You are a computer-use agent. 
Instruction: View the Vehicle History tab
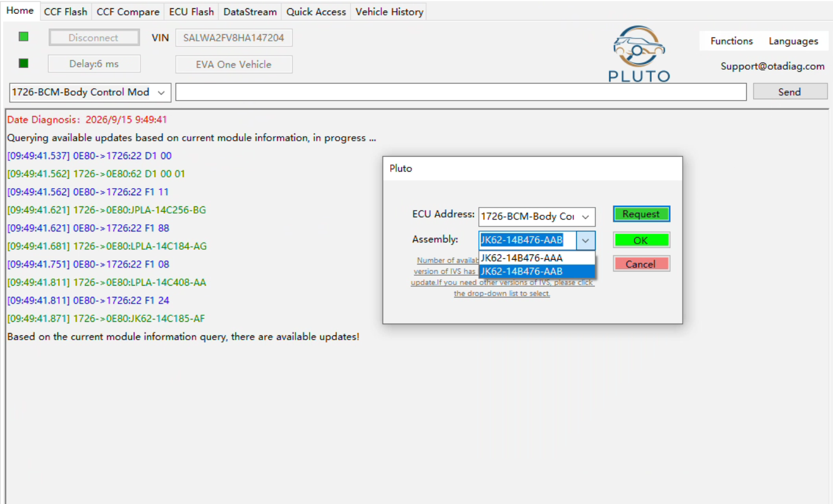click(x=389, y=12)
